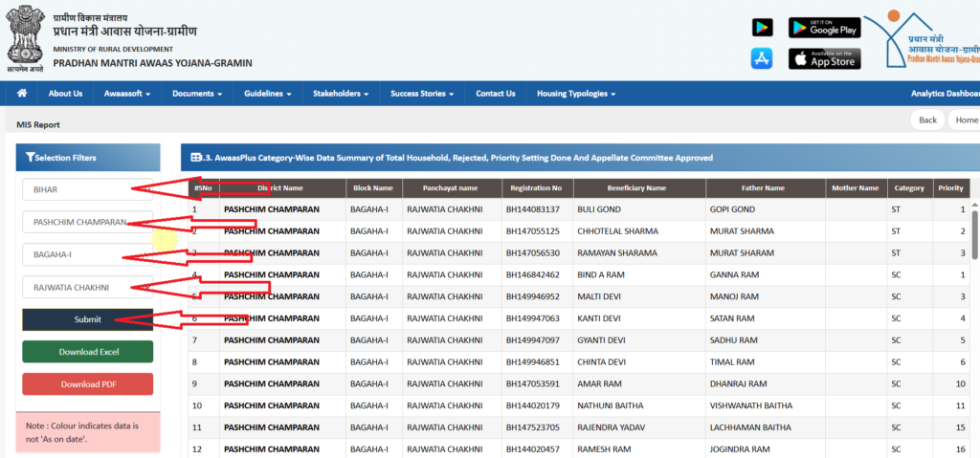
Task: Expand the Stakeholders dropdown menu
Action: (x=341, y=94)
